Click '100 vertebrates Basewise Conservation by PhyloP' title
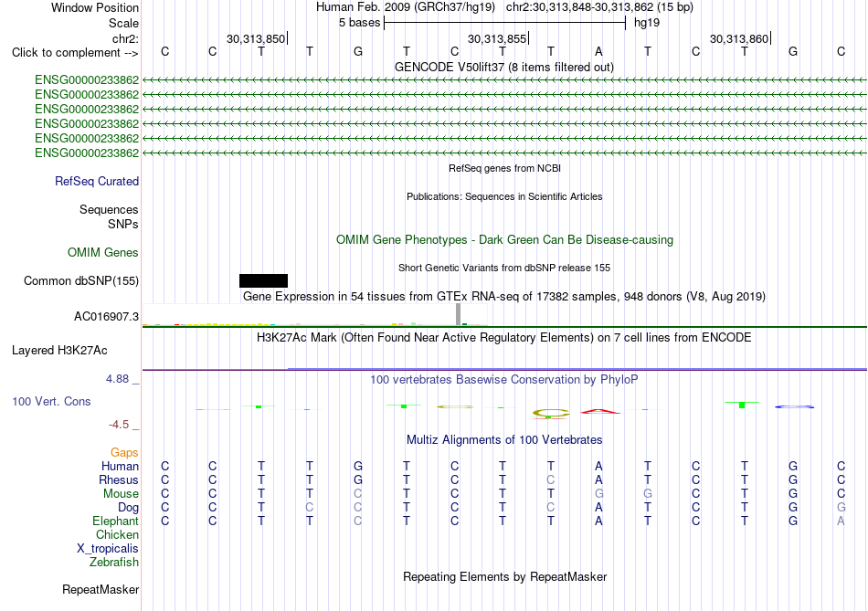 tap(503, 380)
